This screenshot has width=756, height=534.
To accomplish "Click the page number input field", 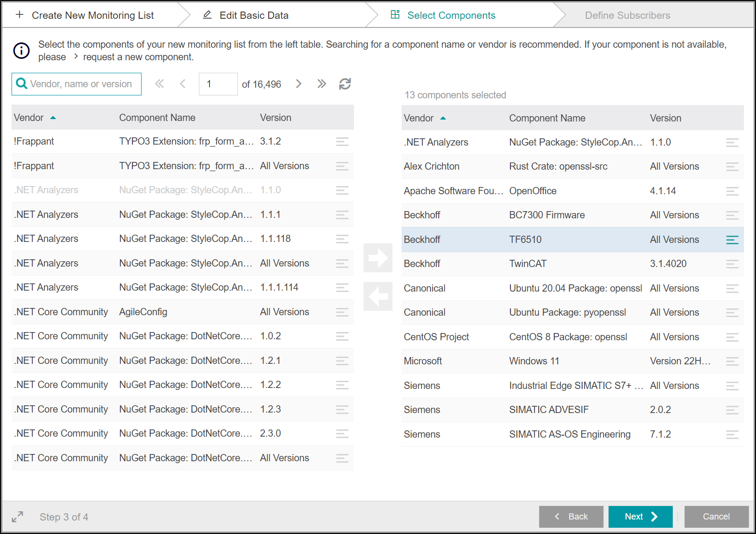I will (x=218, y=84).
